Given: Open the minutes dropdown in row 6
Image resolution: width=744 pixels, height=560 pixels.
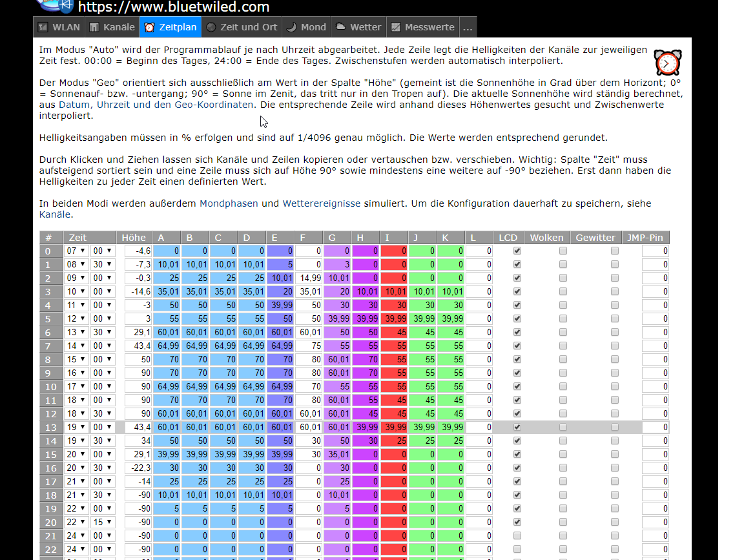Looking at the screenshot, I should [x=102, y=332].
